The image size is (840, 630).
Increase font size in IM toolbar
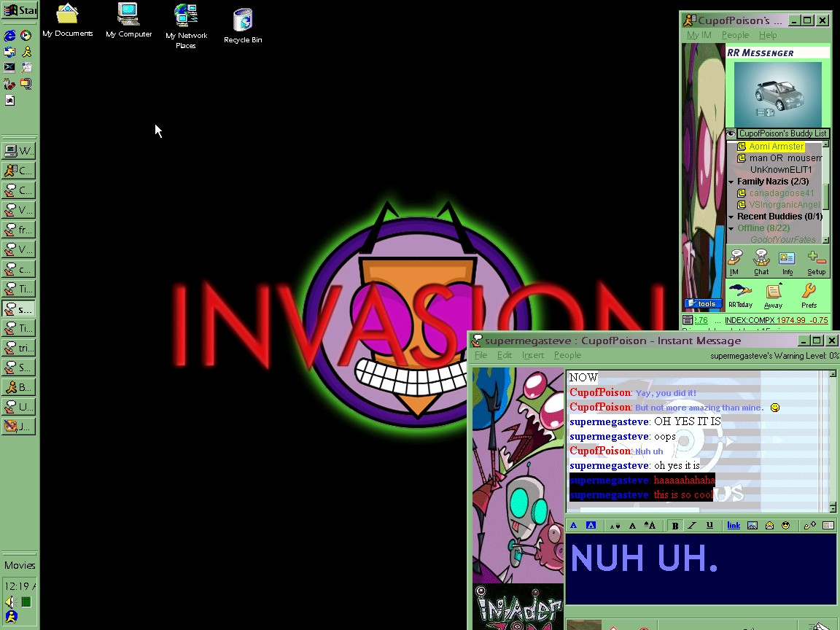click(649, 526)
